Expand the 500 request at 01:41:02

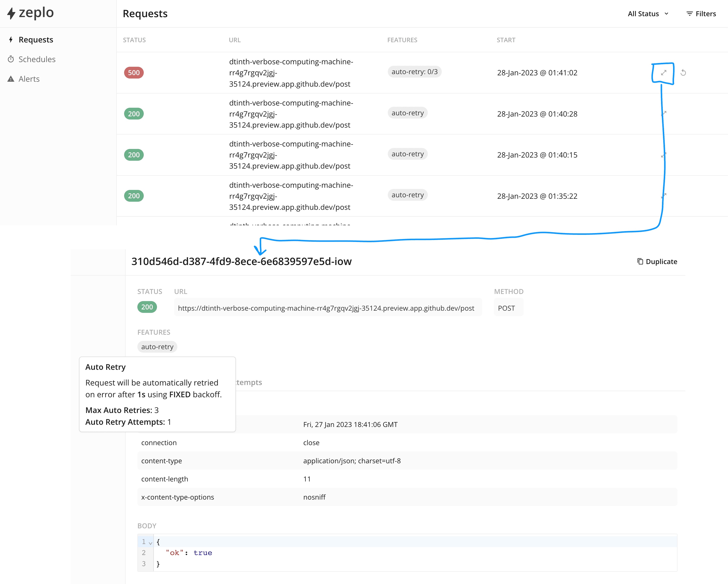[x=663, y=73]
